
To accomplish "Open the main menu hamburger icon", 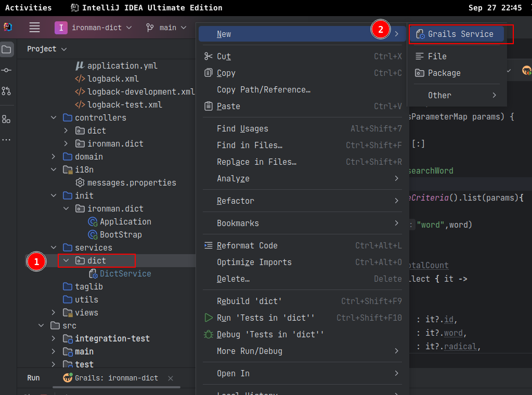I will point(34,28).
